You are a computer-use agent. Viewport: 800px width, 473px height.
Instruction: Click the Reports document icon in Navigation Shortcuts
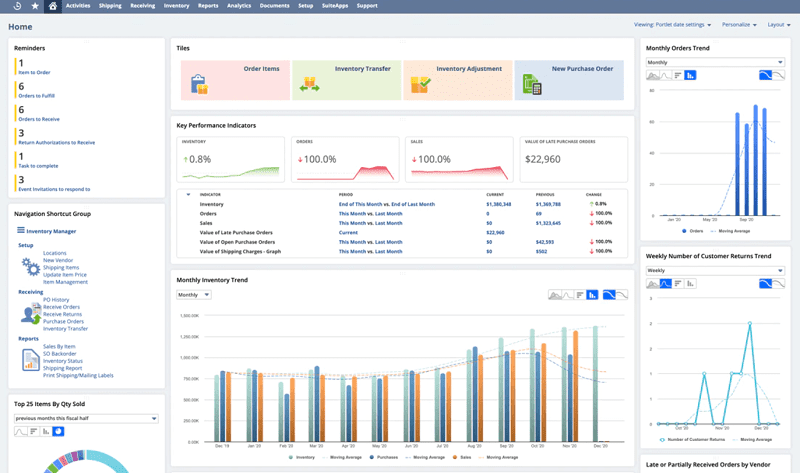(x=31, y=360)
